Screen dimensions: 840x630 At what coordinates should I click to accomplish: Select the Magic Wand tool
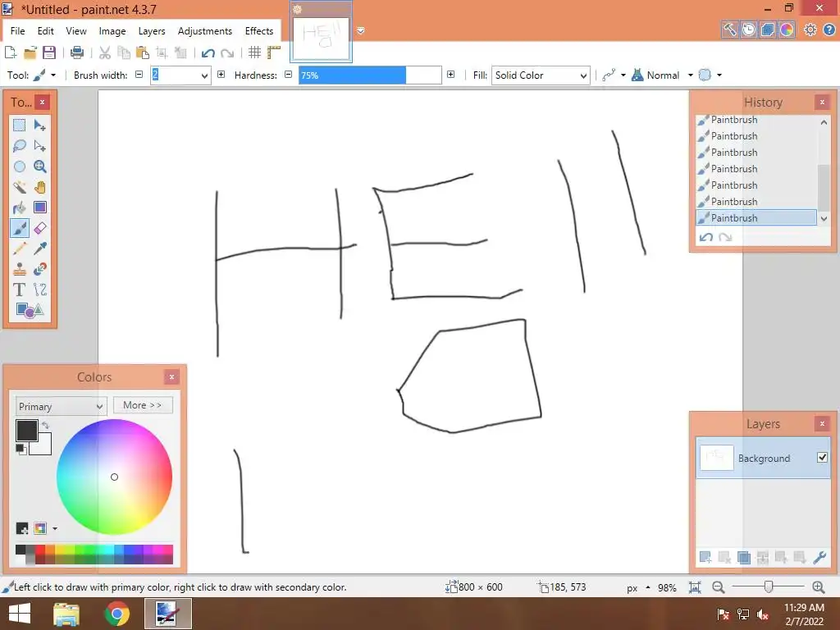pos(20,187)
